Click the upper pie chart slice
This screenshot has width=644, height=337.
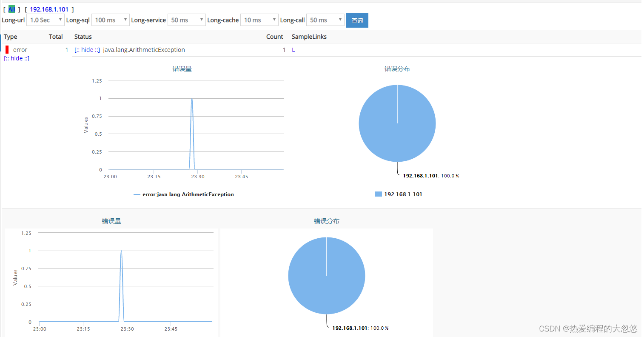397,123
